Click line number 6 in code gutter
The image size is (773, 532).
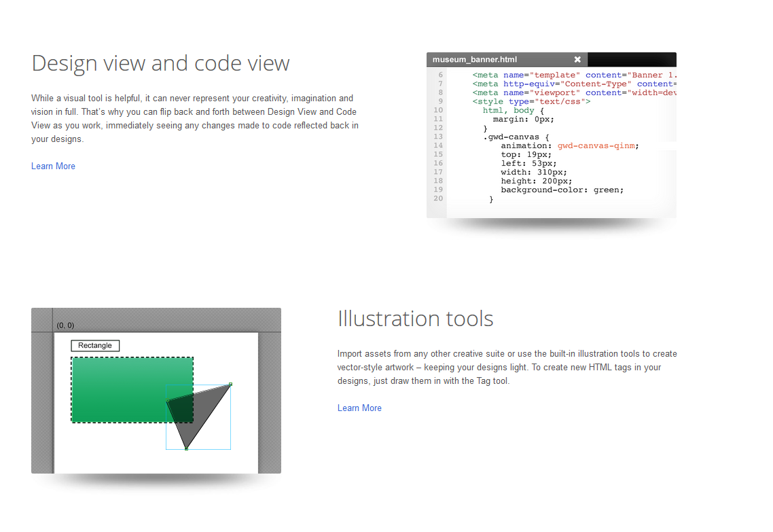tap(441, 75)
